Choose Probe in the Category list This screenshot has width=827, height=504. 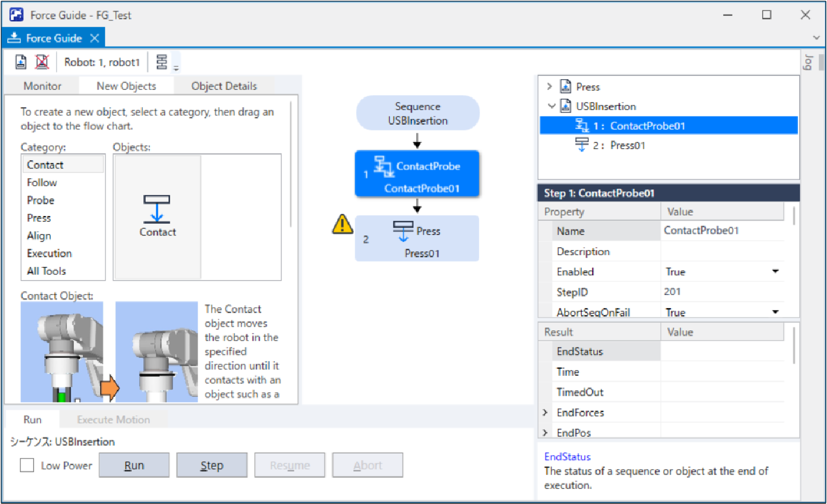pos(40,200)
